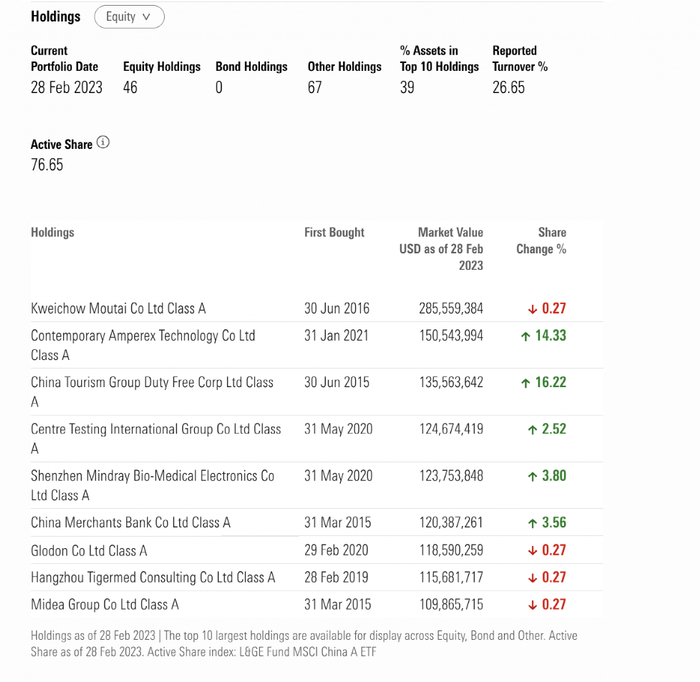
Task: Select the 118,590,259 market value cell
Action: (451, 550)
